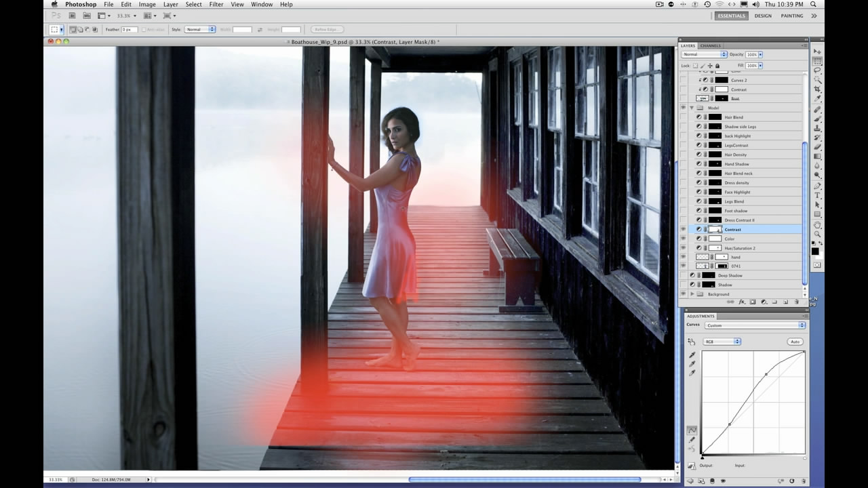Select the History Brush tool

coord(817,138)
